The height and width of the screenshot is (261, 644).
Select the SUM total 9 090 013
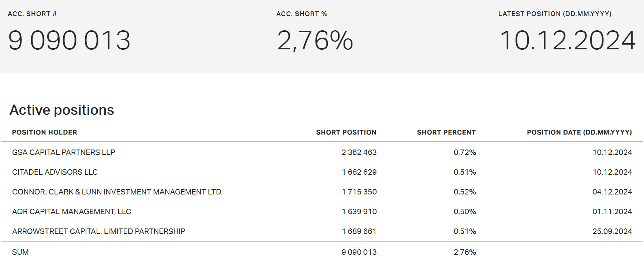click(359, 252)
